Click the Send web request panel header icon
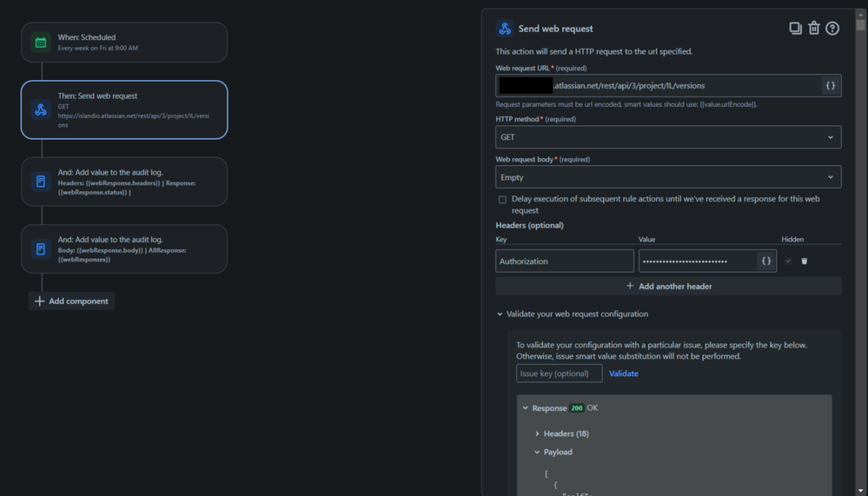Screen dimensions: 868x496 point(504,29)
